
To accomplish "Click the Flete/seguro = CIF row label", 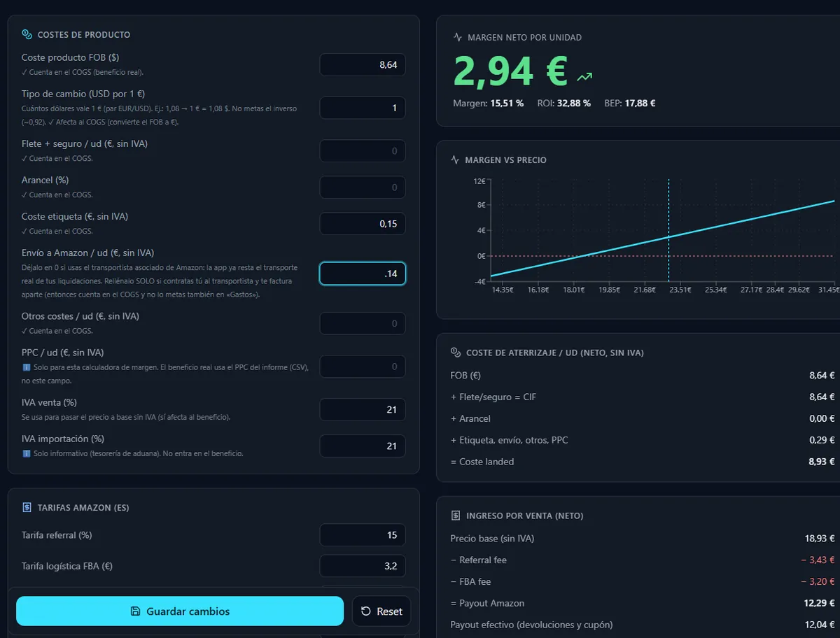I will (493, 397).
